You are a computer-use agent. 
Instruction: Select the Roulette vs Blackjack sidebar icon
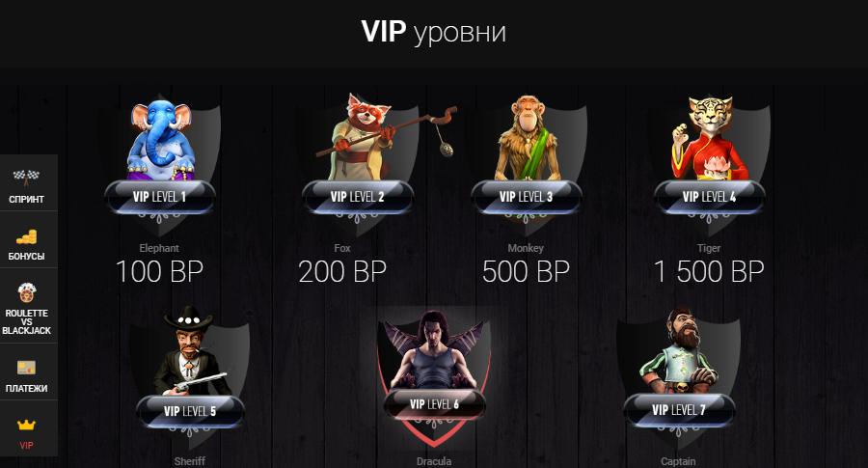[x=26, y=292]
